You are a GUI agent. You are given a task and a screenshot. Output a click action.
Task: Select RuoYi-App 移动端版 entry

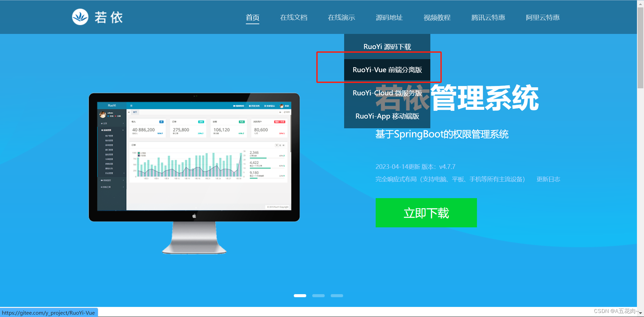(387, 116)
